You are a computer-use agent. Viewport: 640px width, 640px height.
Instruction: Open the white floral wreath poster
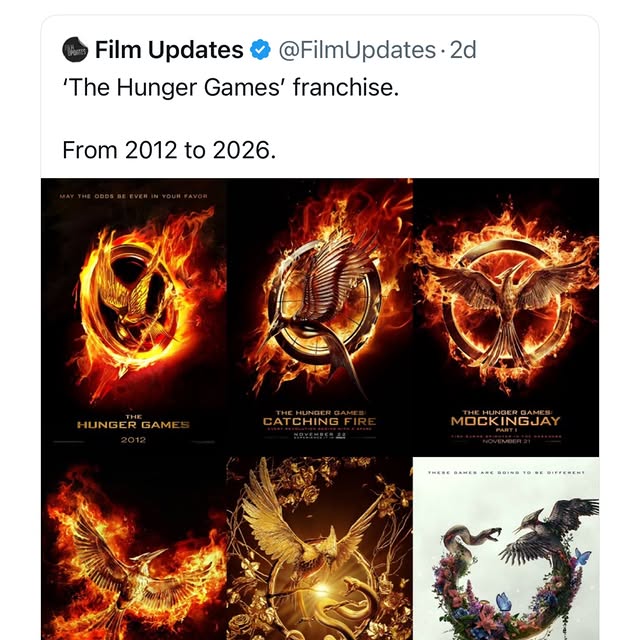(506, 550)
